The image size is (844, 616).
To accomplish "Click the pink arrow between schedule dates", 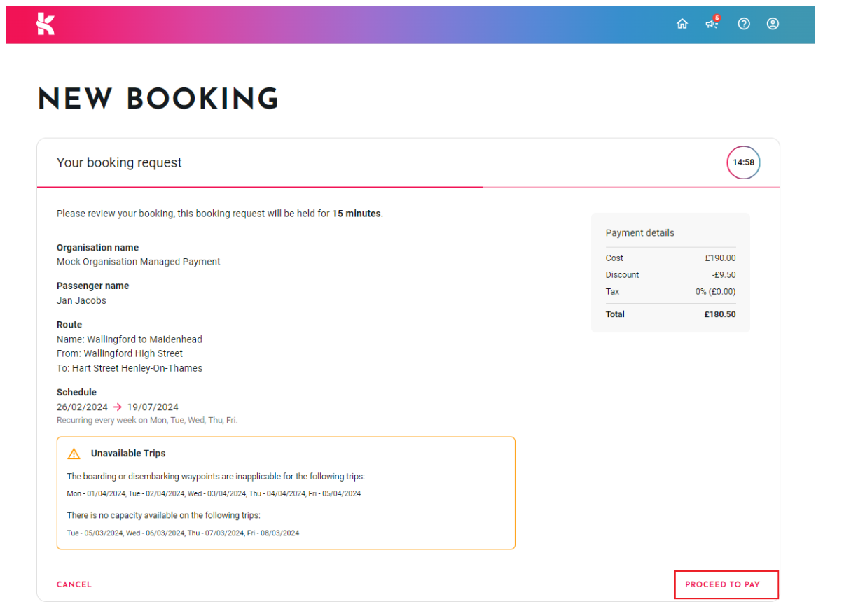I will click(118, 407).
